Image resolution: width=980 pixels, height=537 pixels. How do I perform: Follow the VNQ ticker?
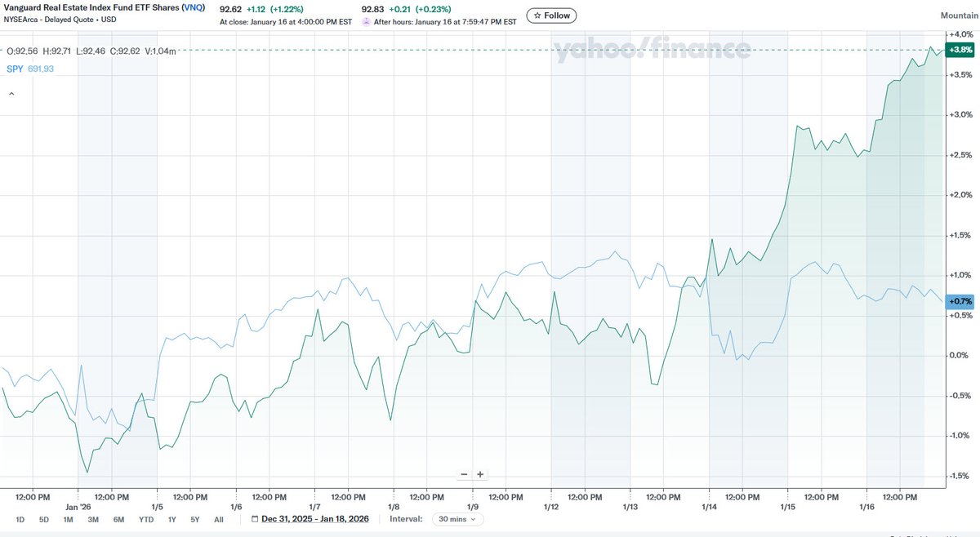point(551,16)
